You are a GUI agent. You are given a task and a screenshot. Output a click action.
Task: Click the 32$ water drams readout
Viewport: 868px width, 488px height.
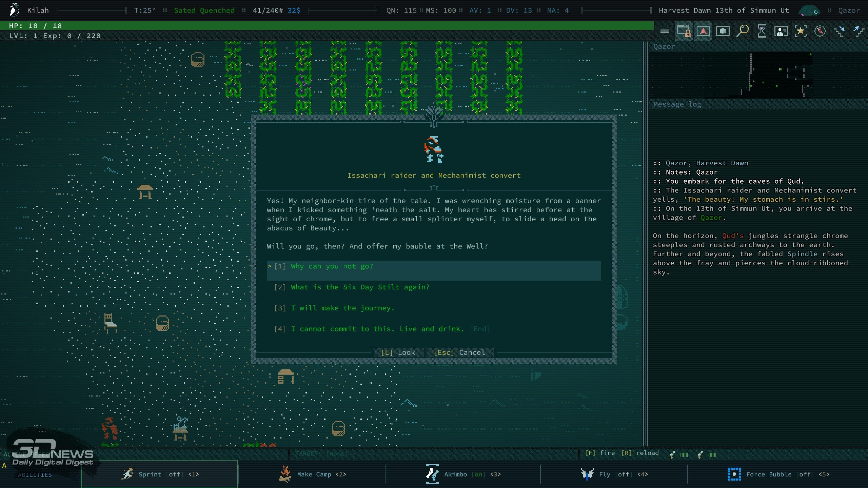(294, 11)
